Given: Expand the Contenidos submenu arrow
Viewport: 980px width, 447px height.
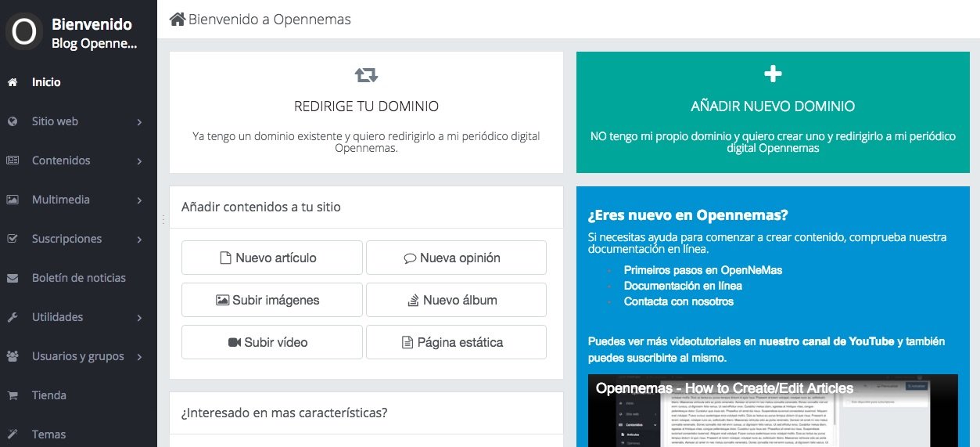Looking at the screenshot, I should pos(139,161).
